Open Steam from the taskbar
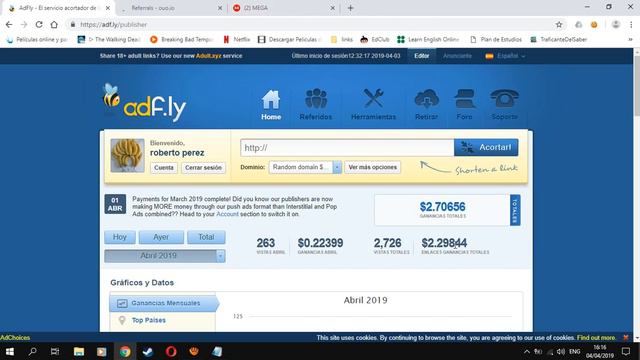Screen dimensions: 640x360 148,351
